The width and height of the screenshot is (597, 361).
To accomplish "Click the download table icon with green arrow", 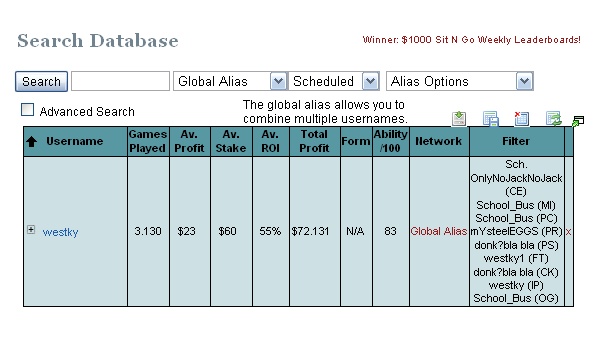I will click(459, 118).
